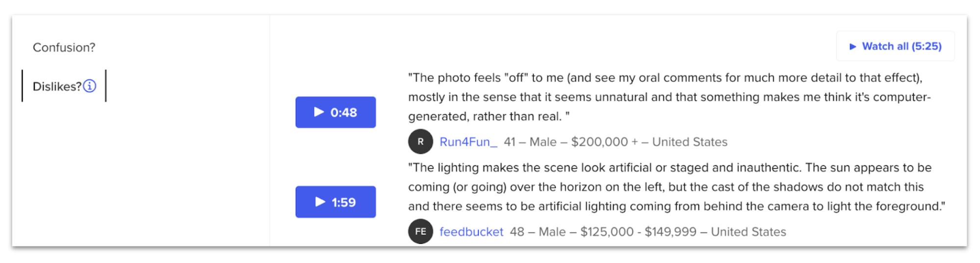This screenshot has height=263, width=980.
Task: Click United States in the feedbucket row
Action: (x=748, y=232)
